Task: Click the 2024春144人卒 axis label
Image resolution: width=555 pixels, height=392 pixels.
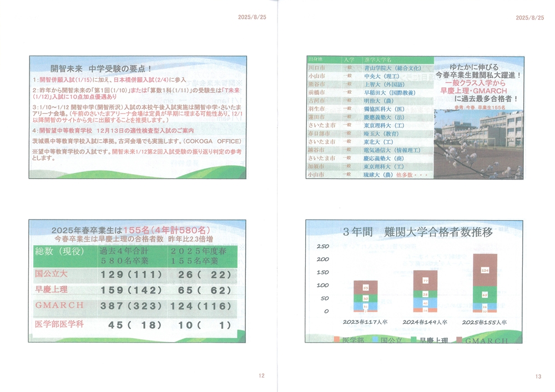Action: tap(425, 322)
